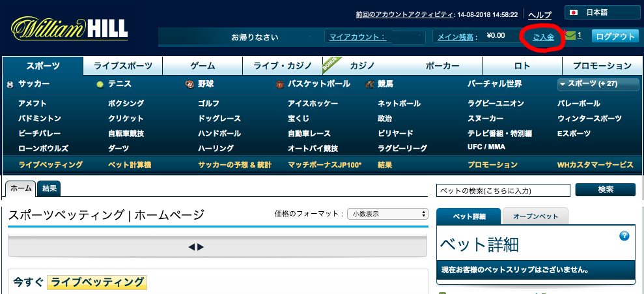Open the 価格のフォーマット dropdown
The image size is (644, 294).
click(x=387, y=214)
